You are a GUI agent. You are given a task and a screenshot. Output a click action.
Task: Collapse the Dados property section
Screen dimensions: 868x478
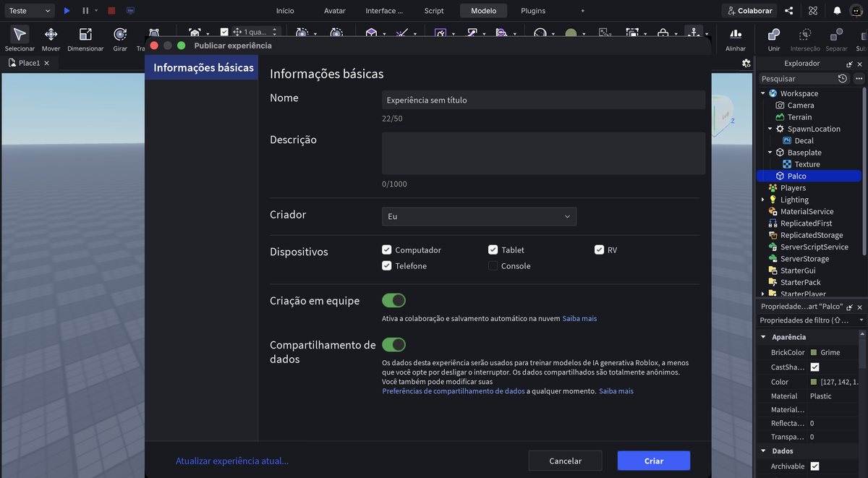click(762, 451)
